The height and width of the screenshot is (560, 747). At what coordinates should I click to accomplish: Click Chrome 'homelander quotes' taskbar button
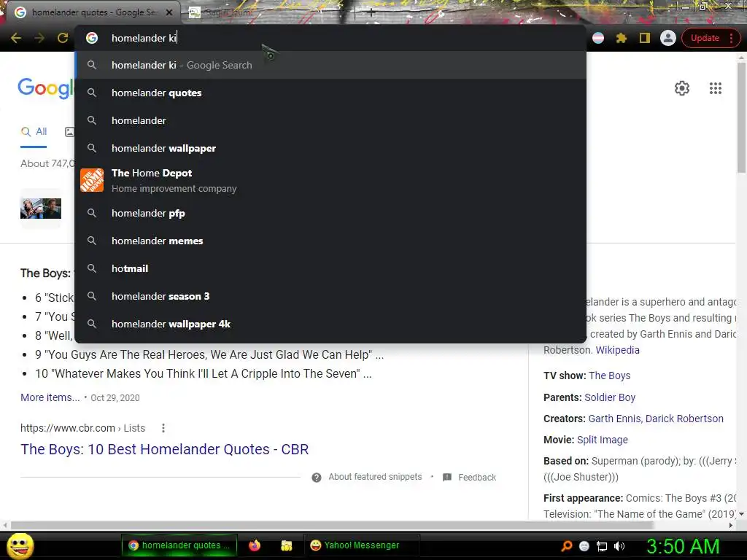(179, 545)
